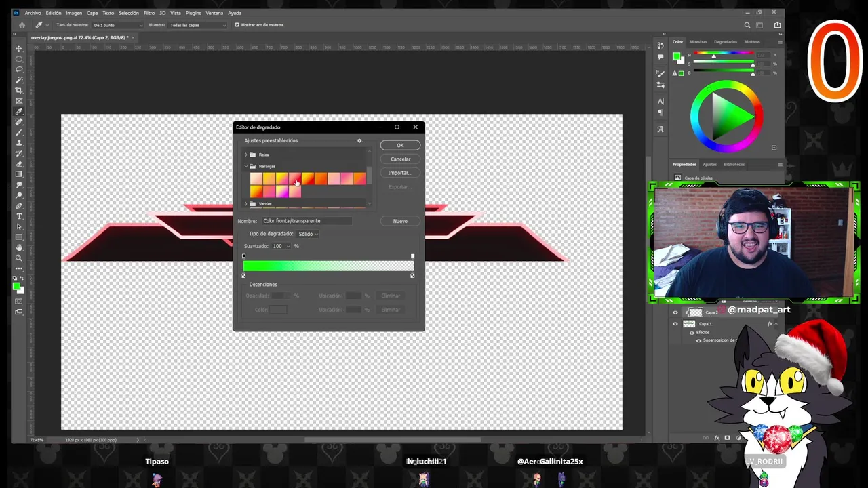Expand the Verdes gradient folder

point(246,204)
